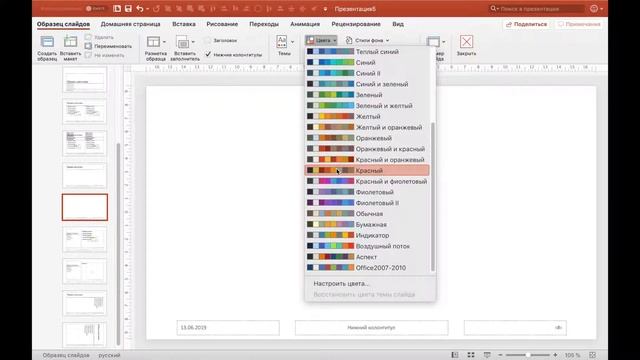Toggle Нижние колонтитулы checkbox

point(208,54)
